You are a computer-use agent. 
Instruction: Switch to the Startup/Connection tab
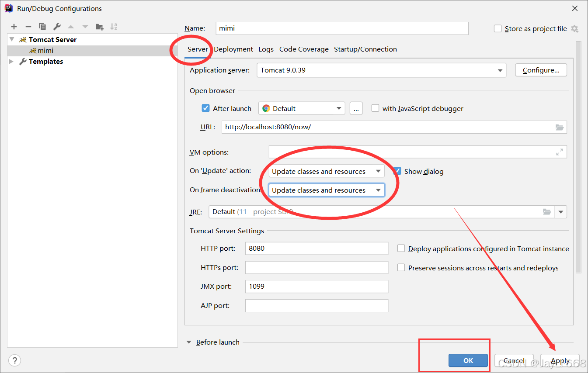click(365, 49)
